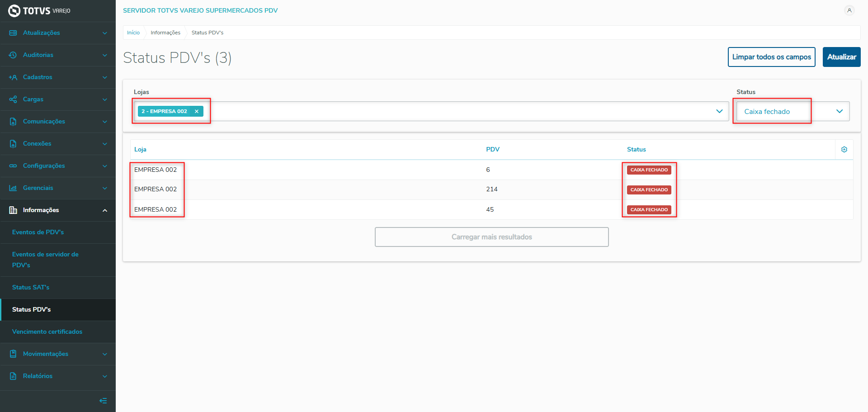
Task: Click inside the Lojas multiselect field
Action: tap(431, 111)
